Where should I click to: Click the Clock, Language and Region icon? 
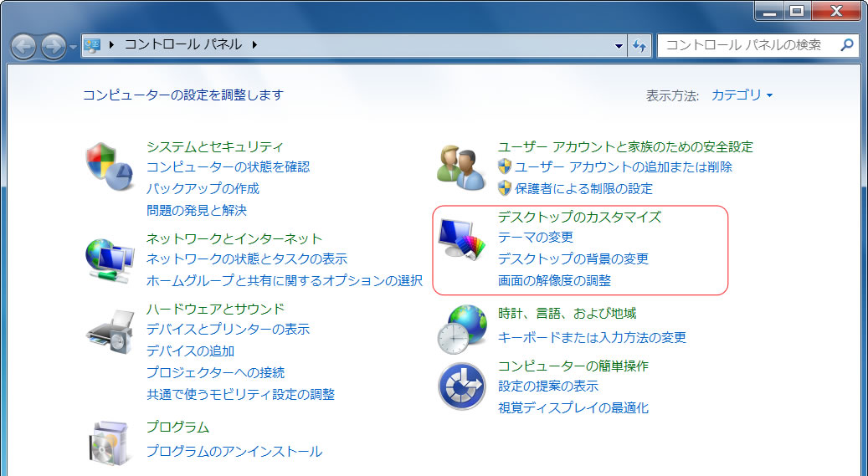coord(461,328)
